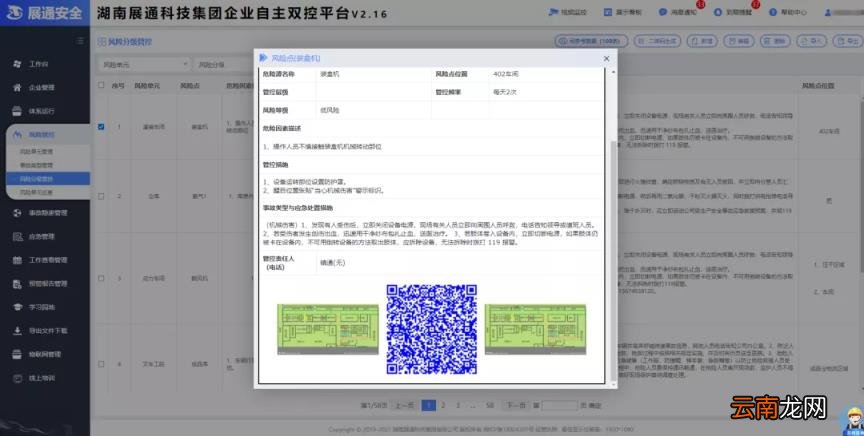Click the grid icon beside the page heading
Viewport: 864px width, 436px height.
[102, 41]
